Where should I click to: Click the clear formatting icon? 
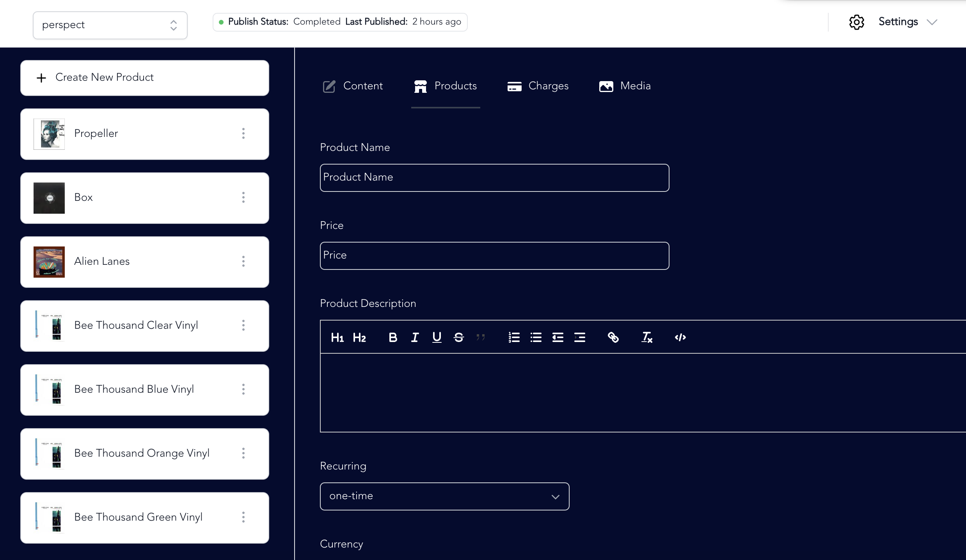pos(646,337)
